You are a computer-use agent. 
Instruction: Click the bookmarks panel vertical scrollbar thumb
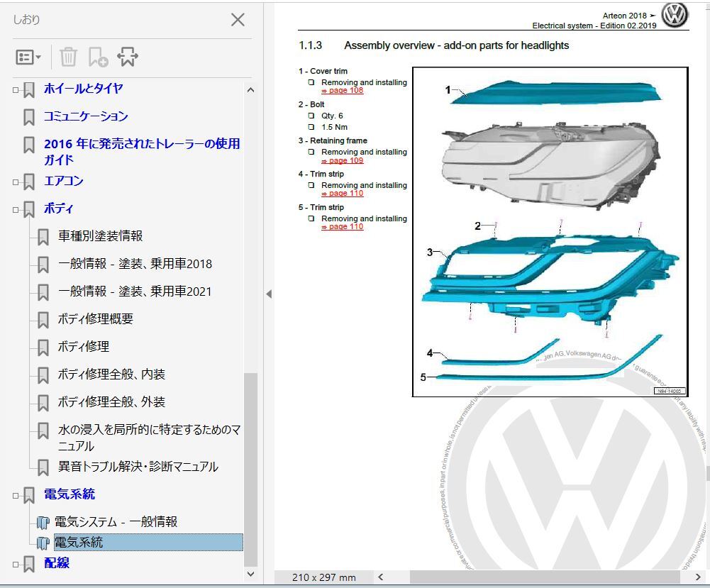click(x=251, y=470)
